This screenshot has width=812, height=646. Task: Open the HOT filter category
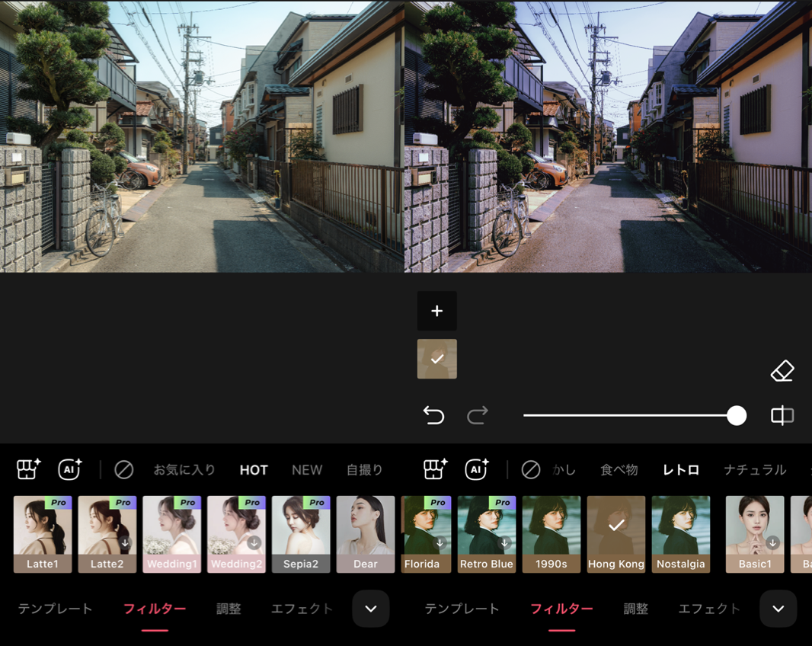coord(253,470)
